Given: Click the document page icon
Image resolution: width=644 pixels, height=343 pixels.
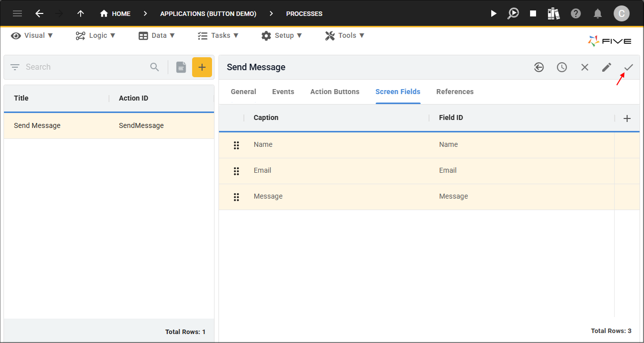Looking at the screenshot, I should tap(181, 67).
